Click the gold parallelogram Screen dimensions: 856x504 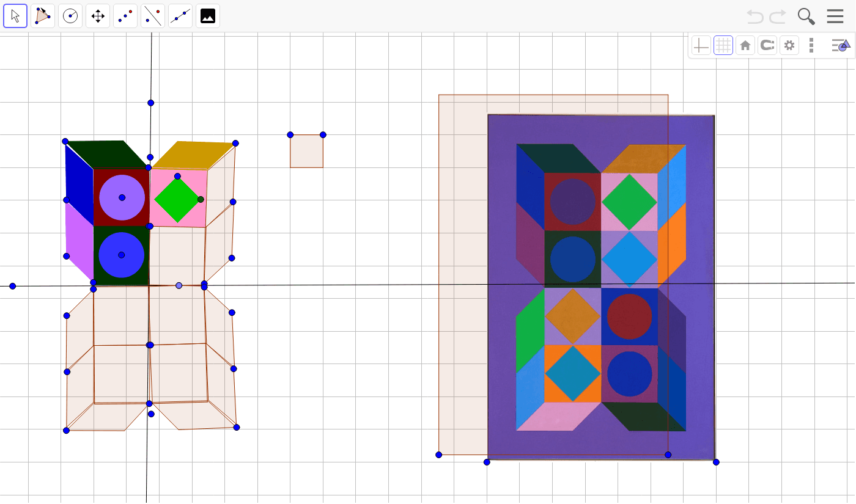[193, 155]
